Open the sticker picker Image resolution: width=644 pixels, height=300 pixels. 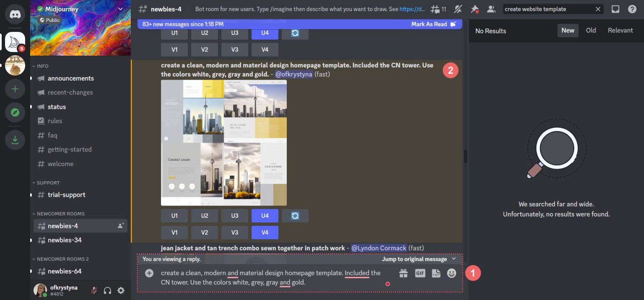coord(436,273)
